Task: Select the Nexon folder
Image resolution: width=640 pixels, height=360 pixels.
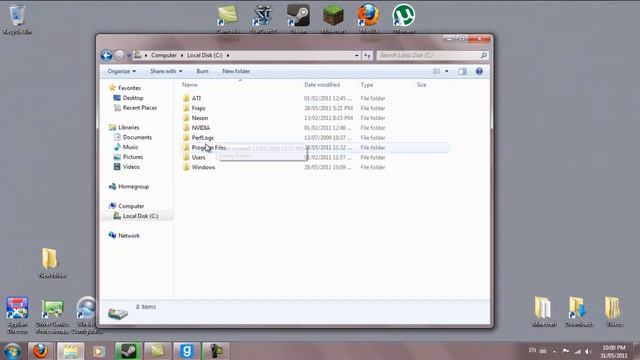Action: click(x=200, y=118)
